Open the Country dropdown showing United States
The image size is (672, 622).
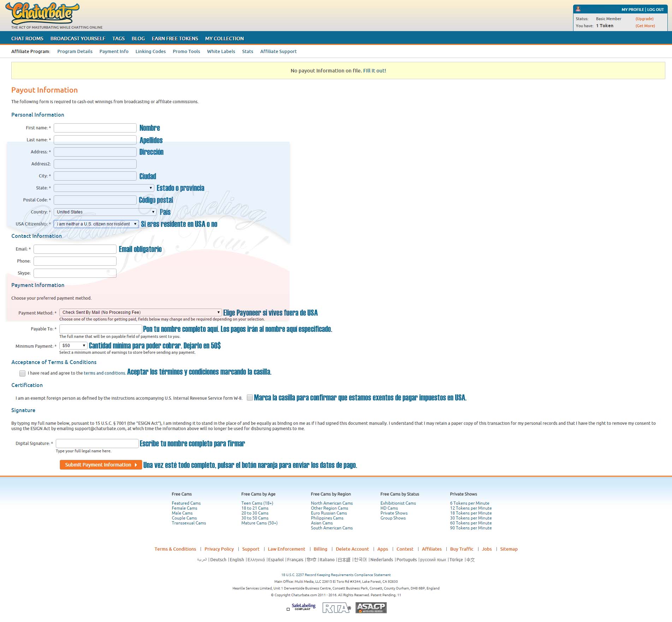pos(105,212)
